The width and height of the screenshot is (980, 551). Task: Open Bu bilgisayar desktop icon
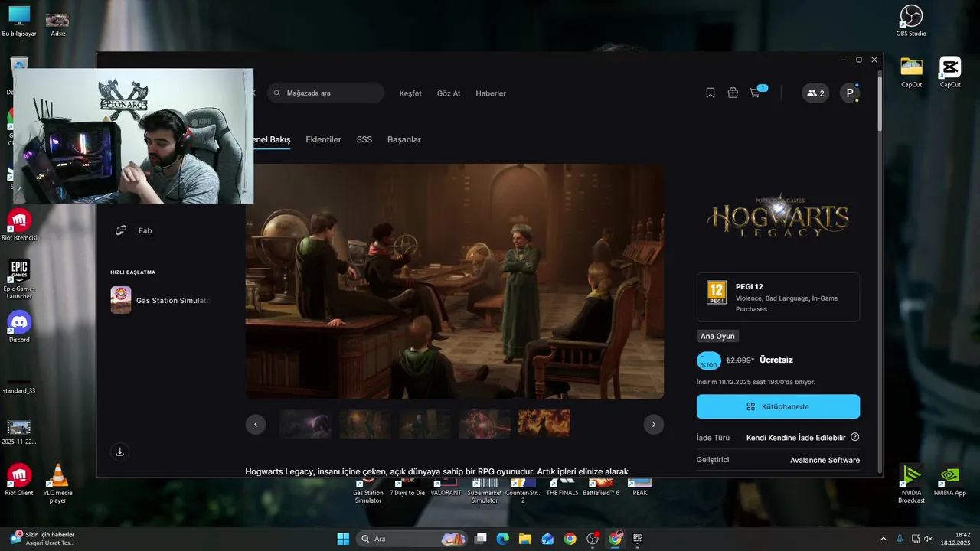click(x=19, y=21)
